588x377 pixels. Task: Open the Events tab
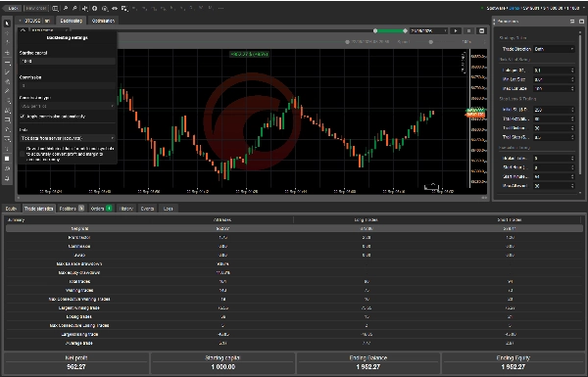(x=147, y=209)
